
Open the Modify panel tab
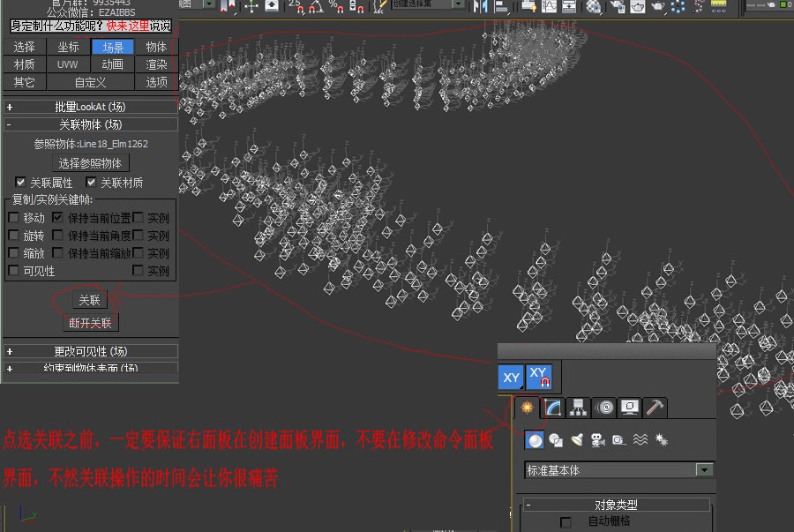click(553, 408)
